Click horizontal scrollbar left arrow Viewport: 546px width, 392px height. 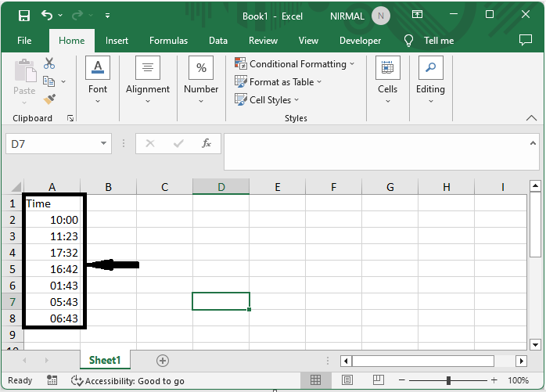coord(346,361)
